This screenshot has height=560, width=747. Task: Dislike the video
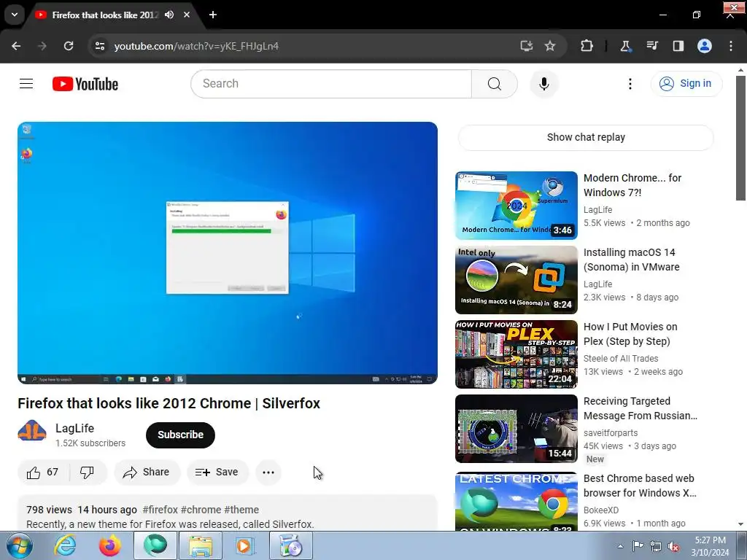88,472
